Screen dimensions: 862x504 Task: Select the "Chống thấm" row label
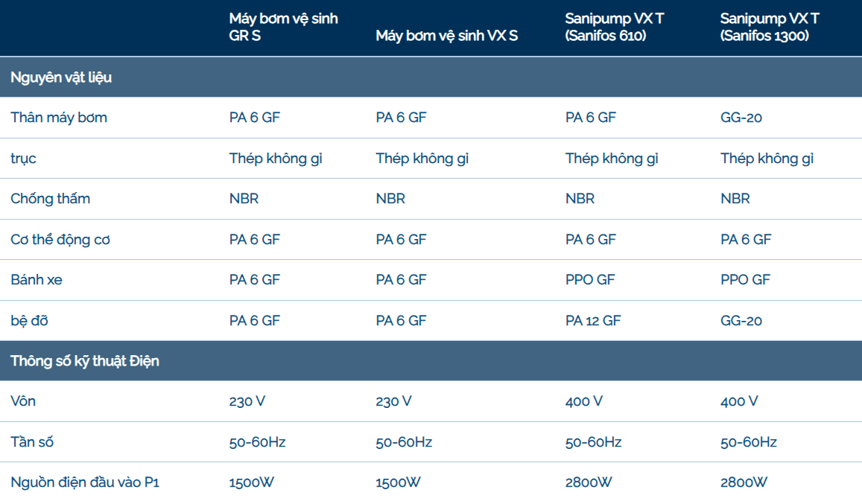point(50,199)
